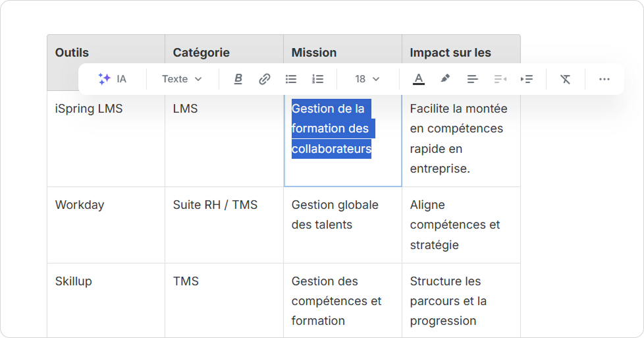The width and height of the screenshot is (644, 338).
Task: Choose text color with underlined A
Action: pos(419,79)
